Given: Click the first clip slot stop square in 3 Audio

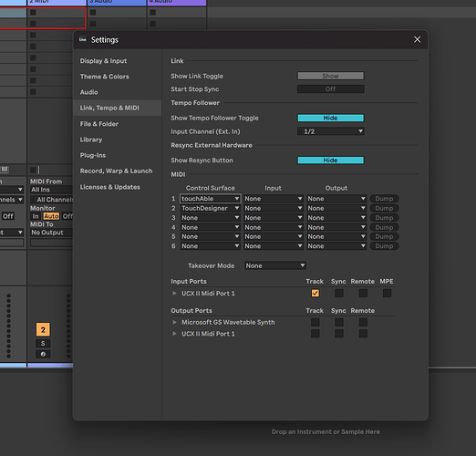Looking at the screenshot, I should pyautogui.click(x=93, y=13).
